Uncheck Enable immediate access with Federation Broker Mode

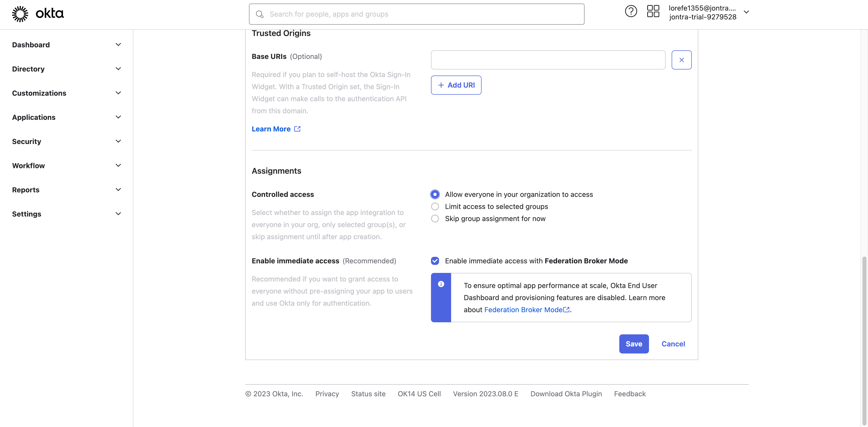pos(435,261)
